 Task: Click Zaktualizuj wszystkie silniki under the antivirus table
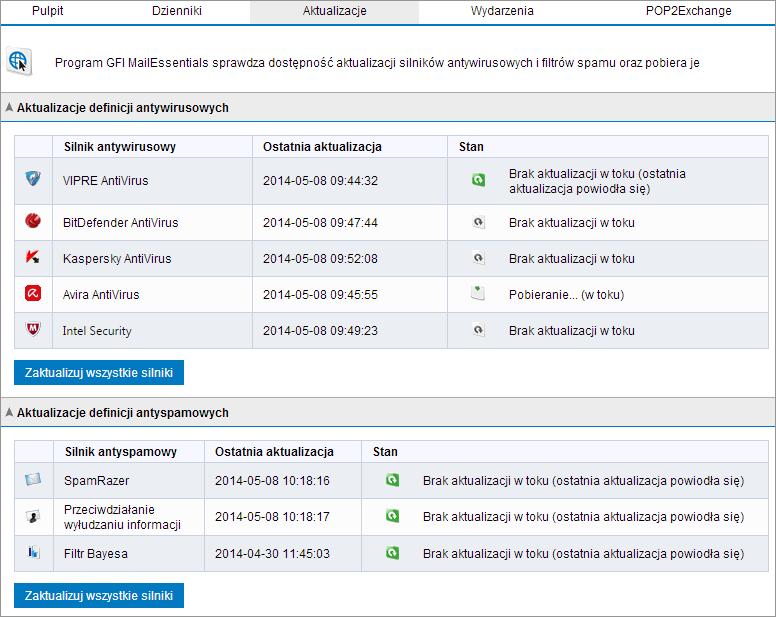99,373
